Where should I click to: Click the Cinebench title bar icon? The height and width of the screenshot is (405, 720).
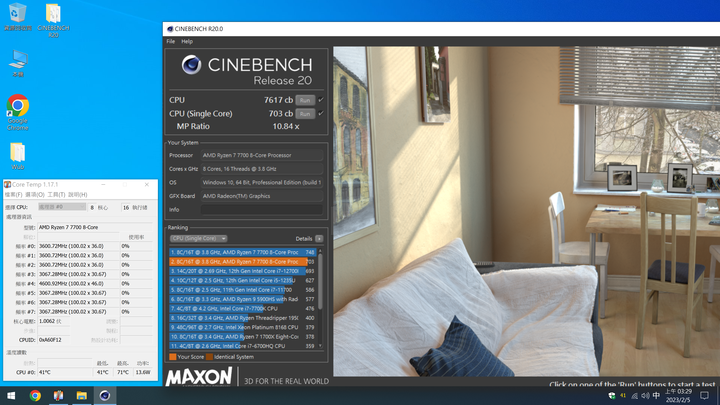[x=170, y=28]
